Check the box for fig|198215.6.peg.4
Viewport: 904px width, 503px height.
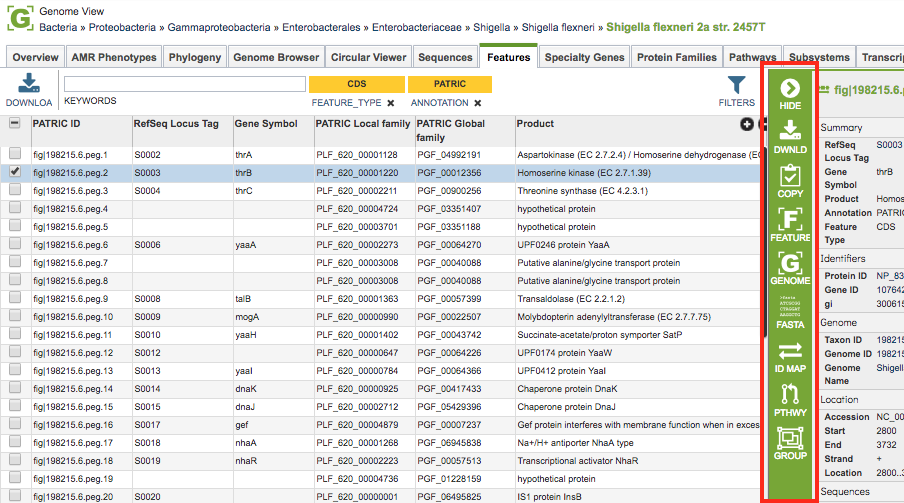[15, 208]
